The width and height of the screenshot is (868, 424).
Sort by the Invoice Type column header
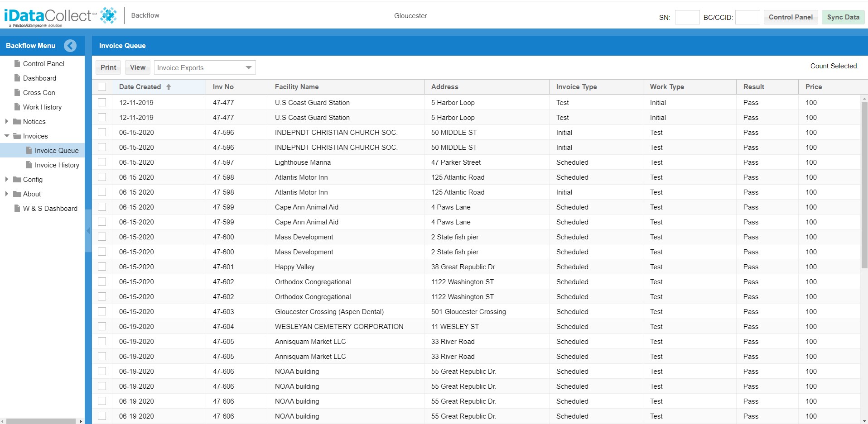click(x=596, y=87)
